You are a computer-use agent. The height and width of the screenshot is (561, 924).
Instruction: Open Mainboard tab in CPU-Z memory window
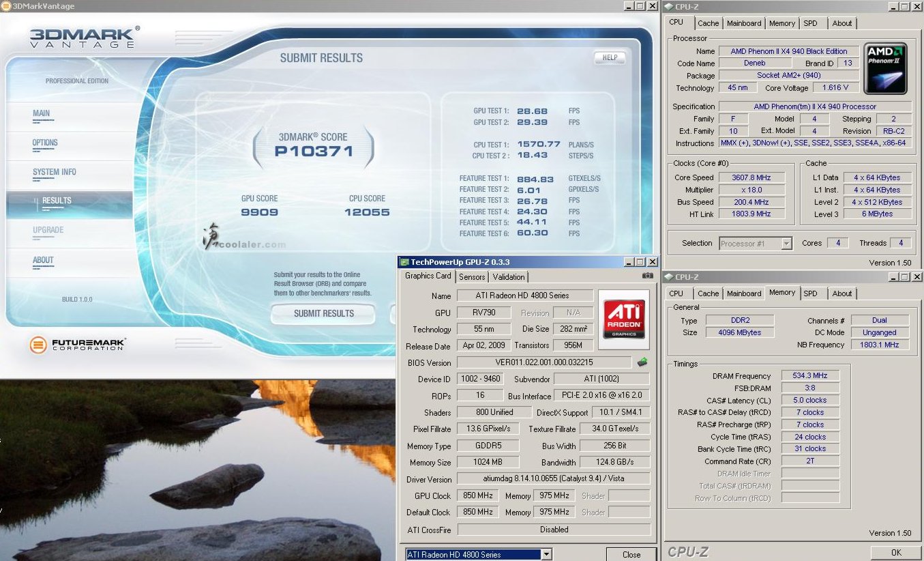tap(744, 293)
